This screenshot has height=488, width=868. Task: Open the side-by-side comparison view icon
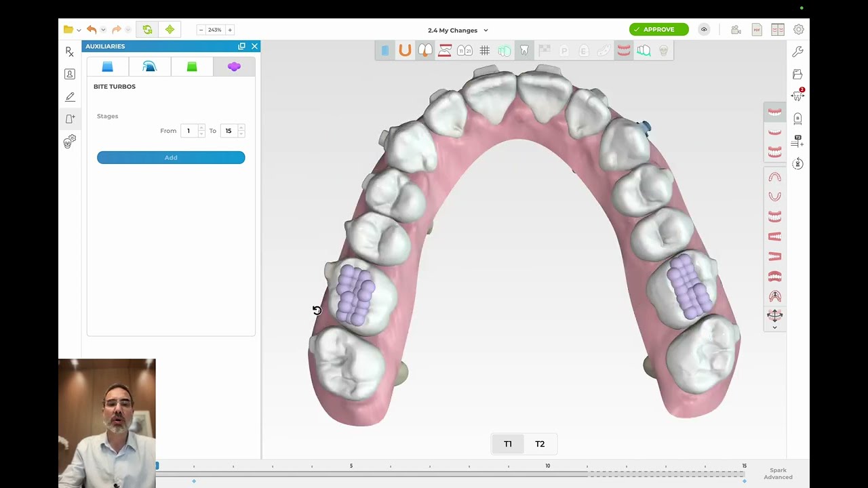[778, 30]
